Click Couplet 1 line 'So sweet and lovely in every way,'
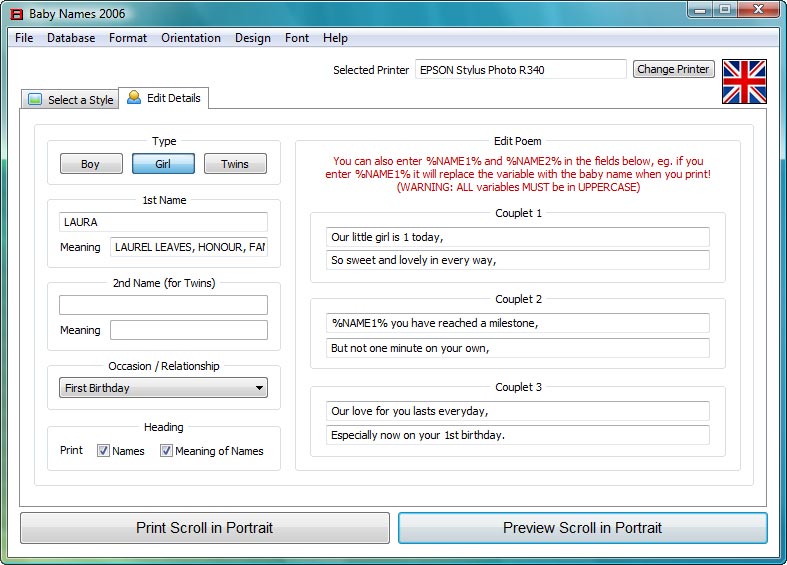This screenshot has width=787, height=565. [x=517, y=260]
